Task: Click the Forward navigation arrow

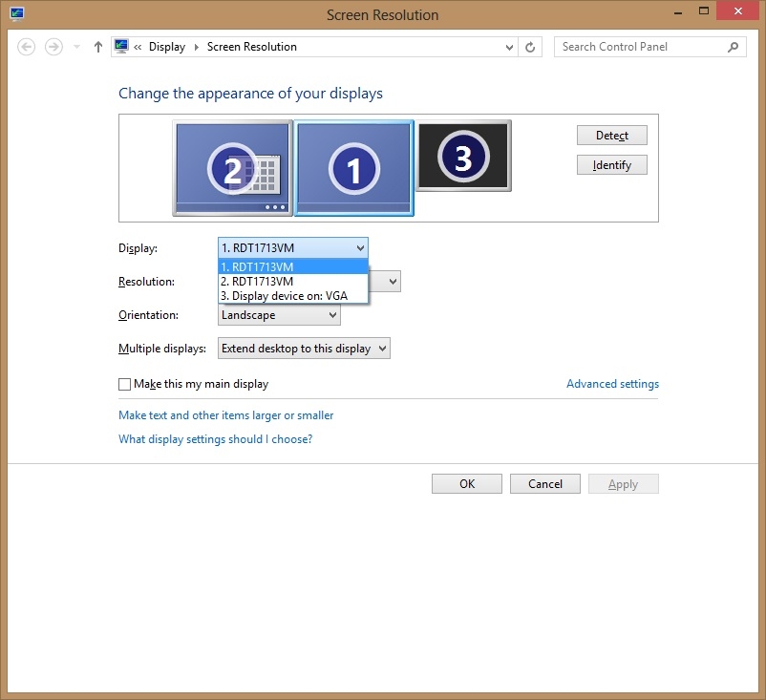Action: click(54, 47)
